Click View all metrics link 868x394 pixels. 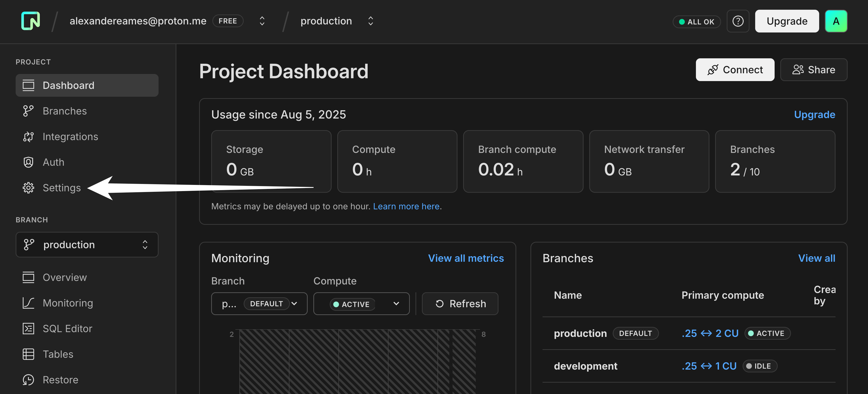coord(466,258)
